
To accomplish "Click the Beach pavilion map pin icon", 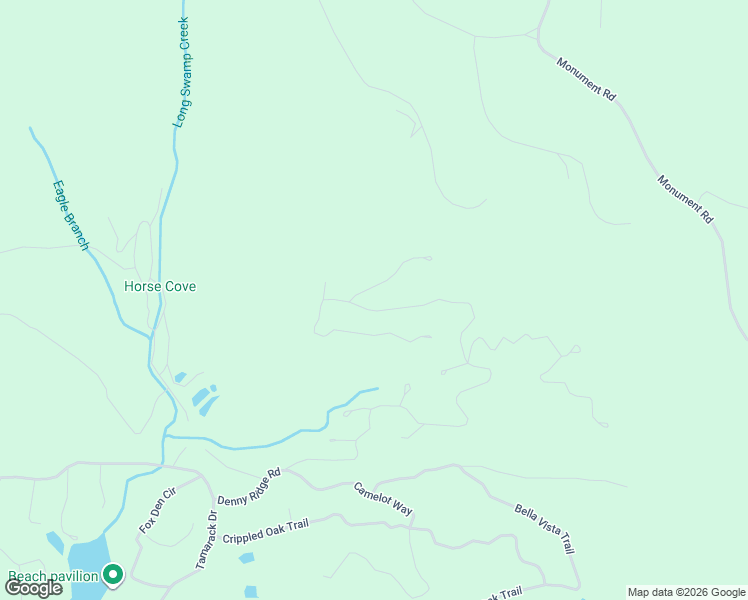I will tap(113, 575).
